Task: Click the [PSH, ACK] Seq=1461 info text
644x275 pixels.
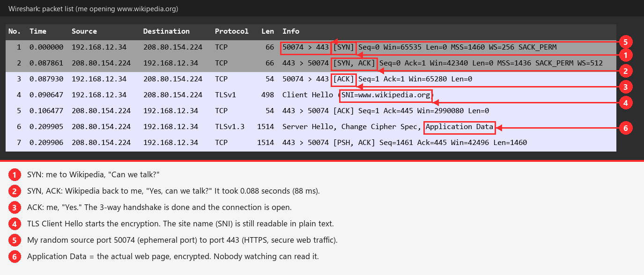Action: [405, 143]
